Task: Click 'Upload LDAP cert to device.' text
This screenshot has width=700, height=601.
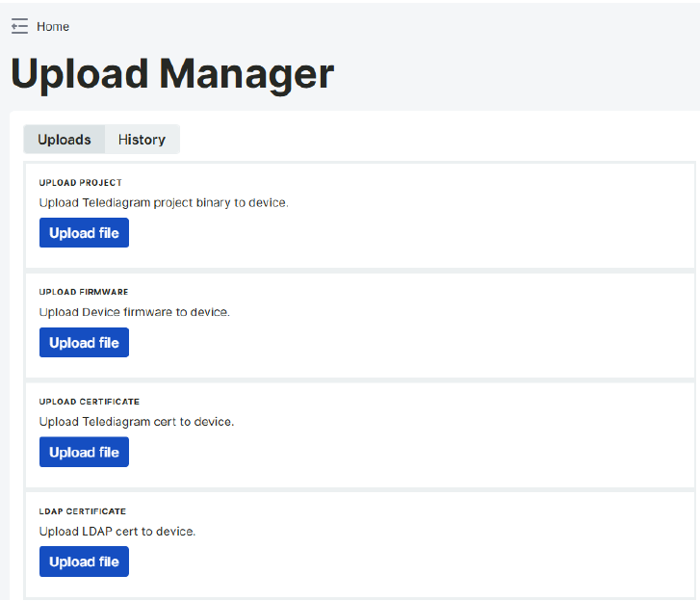Action: click(x=117, y=532)
